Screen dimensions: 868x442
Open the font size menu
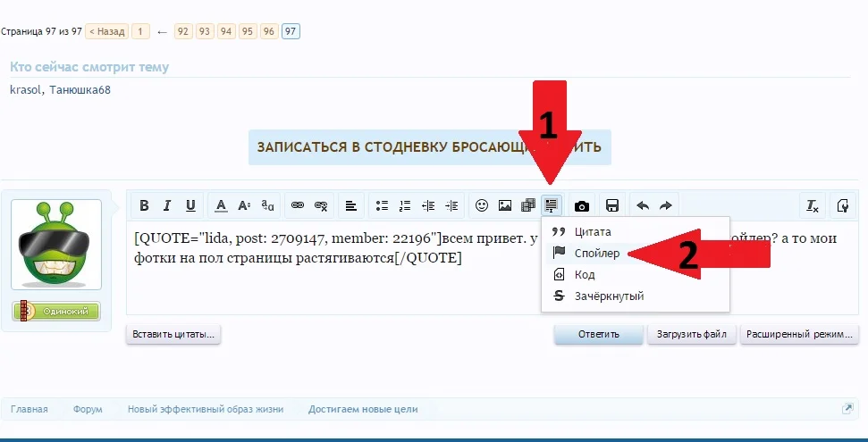tap(244, 205)
